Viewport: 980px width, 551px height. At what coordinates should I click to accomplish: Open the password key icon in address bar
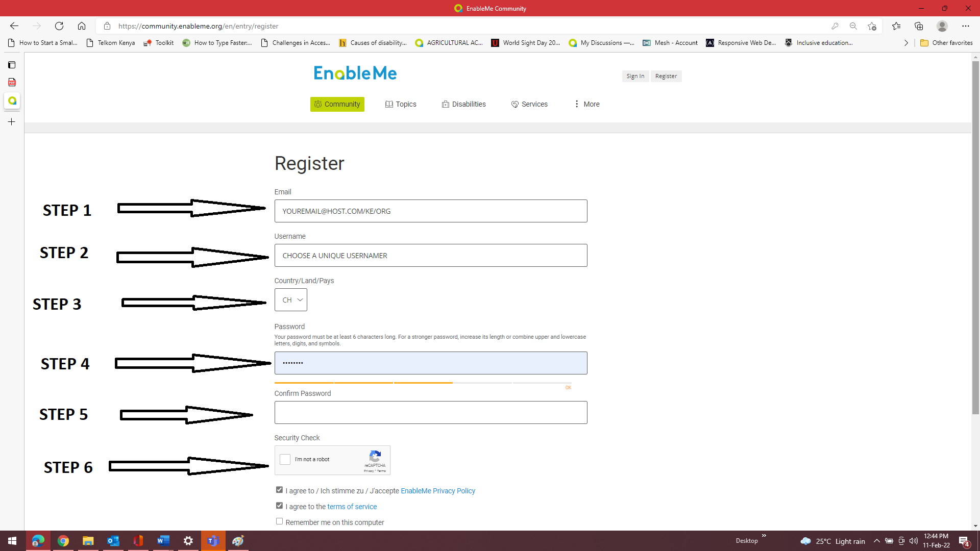coord(835,26)
